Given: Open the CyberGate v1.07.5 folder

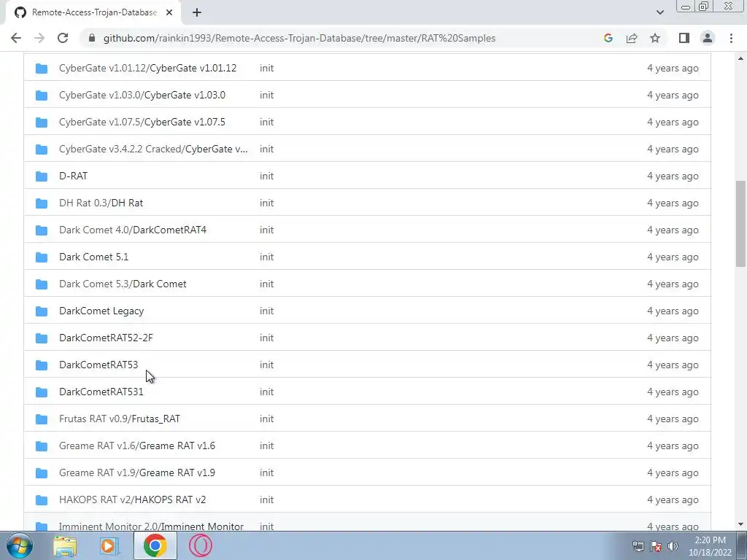Looking at the screenshot, I should 142,122.
